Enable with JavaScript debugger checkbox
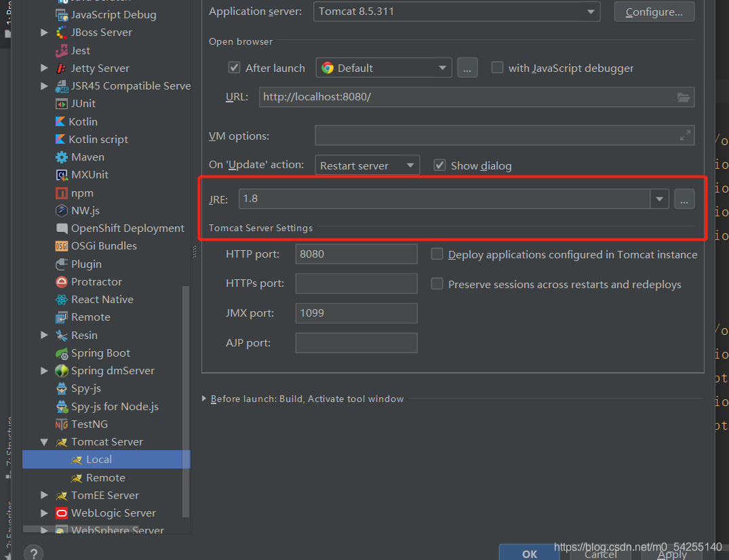 coord(497,68)
